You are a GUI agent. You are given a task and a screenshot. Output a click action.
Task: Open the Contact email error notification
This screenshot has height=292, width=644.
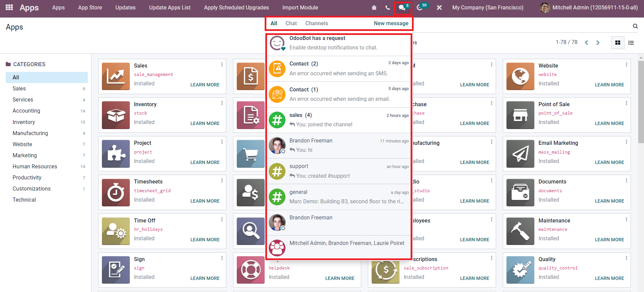339,94
